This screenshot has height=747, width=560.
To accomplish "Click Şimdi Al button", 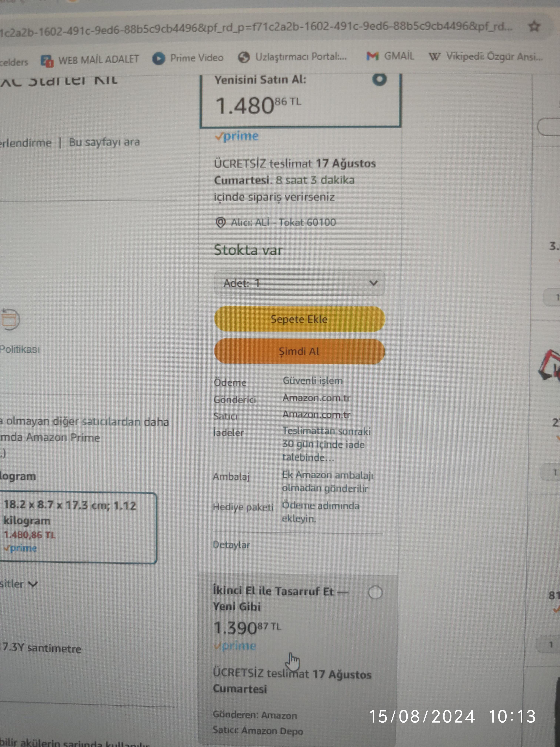I will [x=299, y=351].
